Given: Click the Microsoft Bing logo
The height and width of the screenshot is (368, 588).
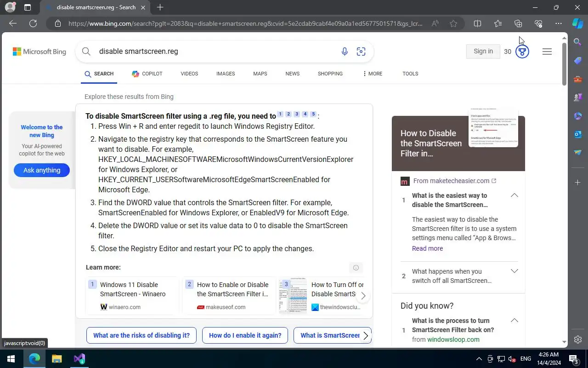Looking at the screenshot, I should click(x=40, y=52).
